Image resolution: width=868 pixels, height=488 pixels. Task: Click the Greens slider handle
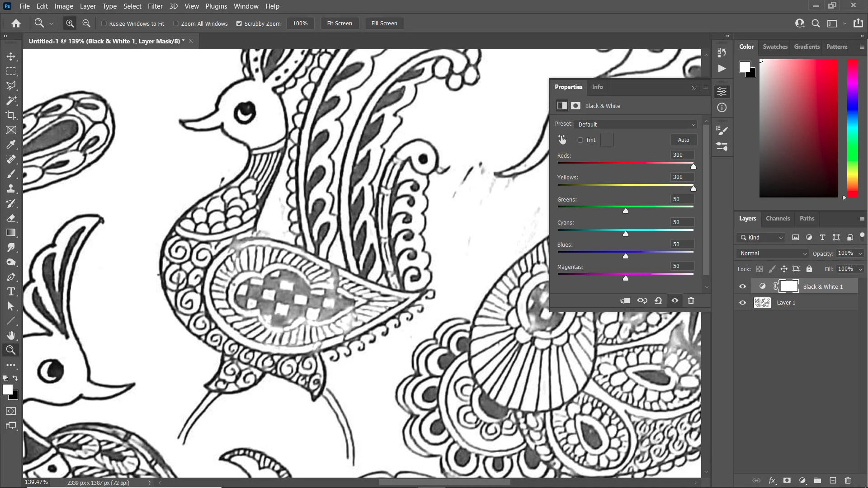pos(626,211)
